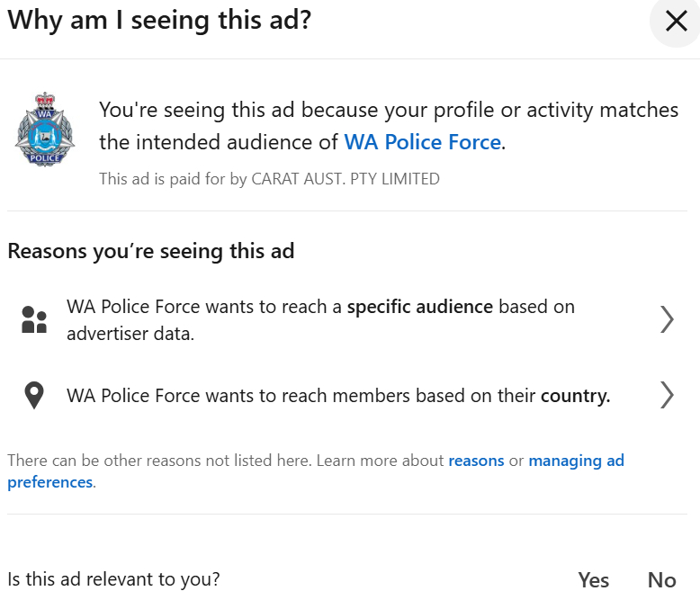Viewport: 700px width, 600px height.
Task: Click the people audience icon
Action: [34, 319]
